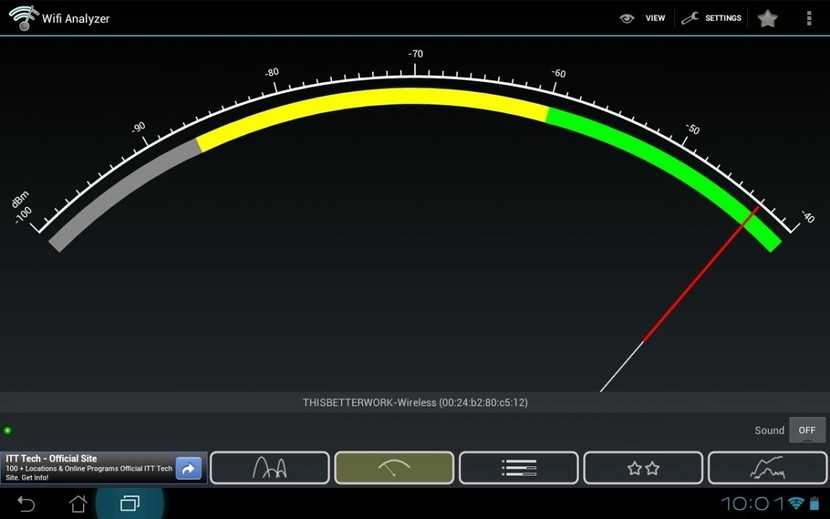Open the VIEW eye menu

click(642, 18)
